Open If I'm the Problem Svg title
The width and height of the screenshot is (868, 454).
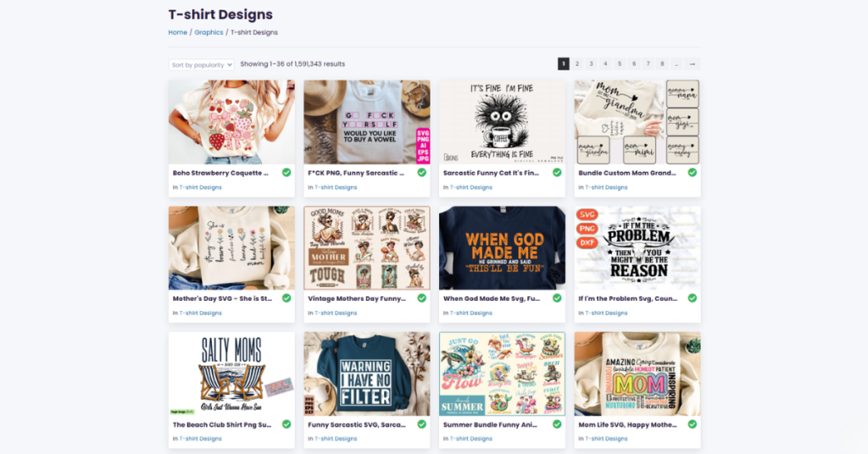click(x=627, y=298)
